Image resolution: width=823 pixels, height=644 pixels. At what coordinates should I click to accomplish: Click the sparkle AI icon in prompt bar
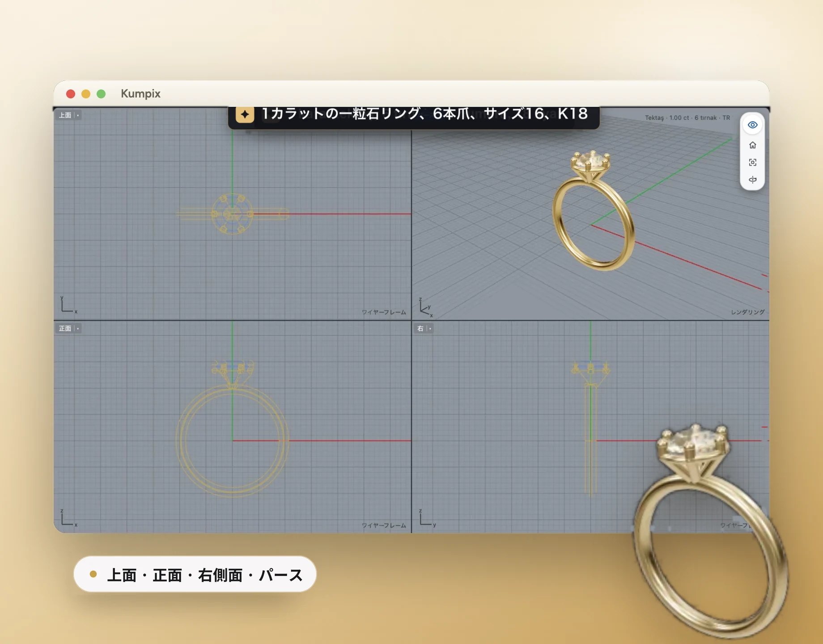245,114
